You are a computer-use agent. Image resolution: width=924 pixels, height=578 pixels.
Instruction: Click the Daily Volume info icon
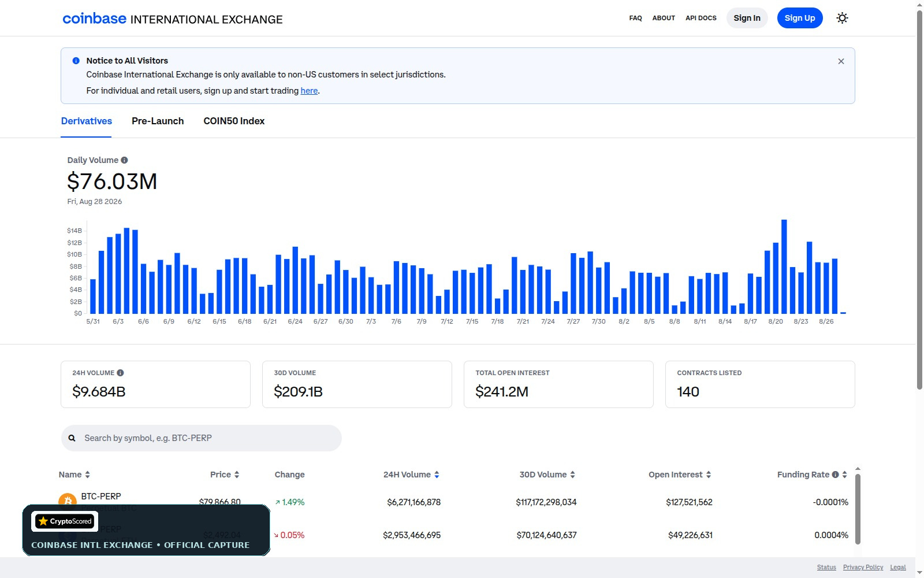[x=124, y=160]
